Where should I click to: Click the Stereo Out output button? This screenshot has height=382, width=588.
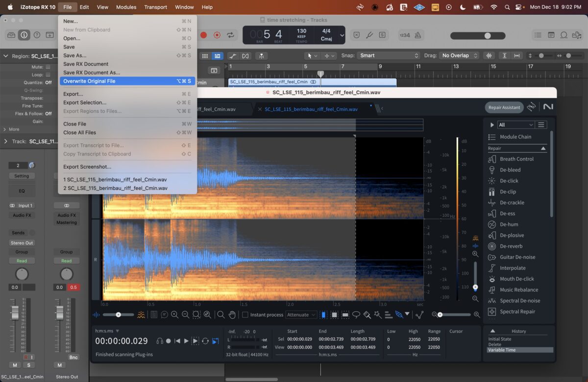[22, 243]
